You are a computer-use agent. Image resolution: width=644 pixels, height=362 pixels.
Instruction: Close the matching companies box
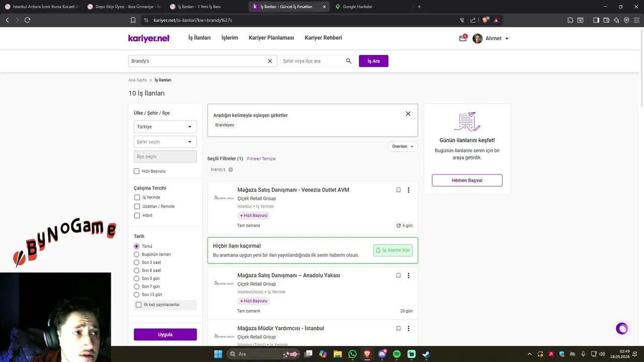pyautogui.click(x=408, y=114)
